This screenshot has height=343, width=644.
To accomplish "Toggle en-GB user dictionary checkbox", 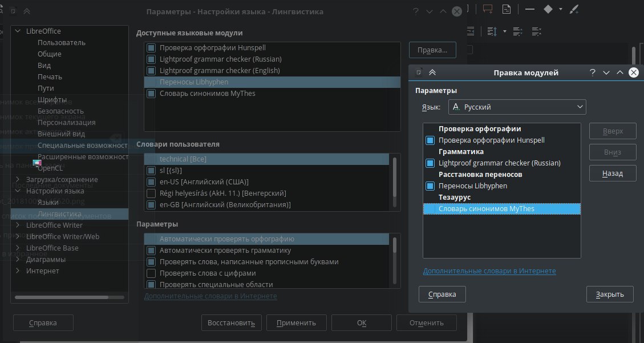I will [151, 204].
